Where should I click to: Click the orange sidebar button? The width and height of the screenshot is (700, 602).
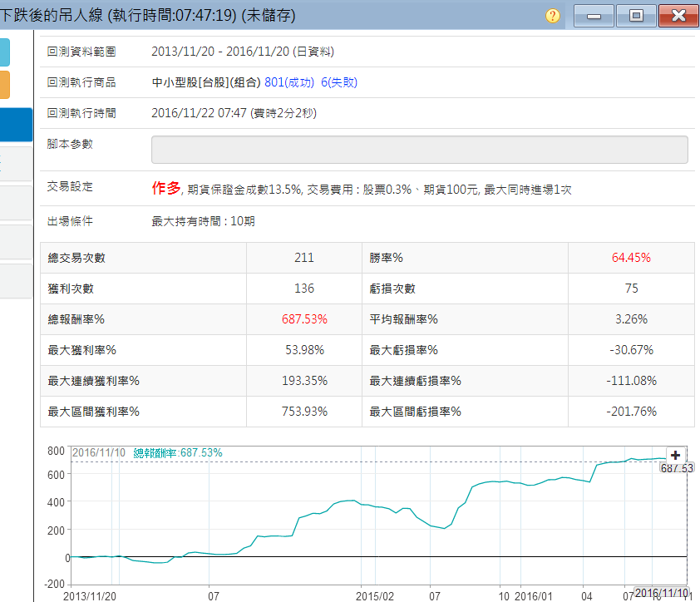pyautogui.click(x=4, y=85)
